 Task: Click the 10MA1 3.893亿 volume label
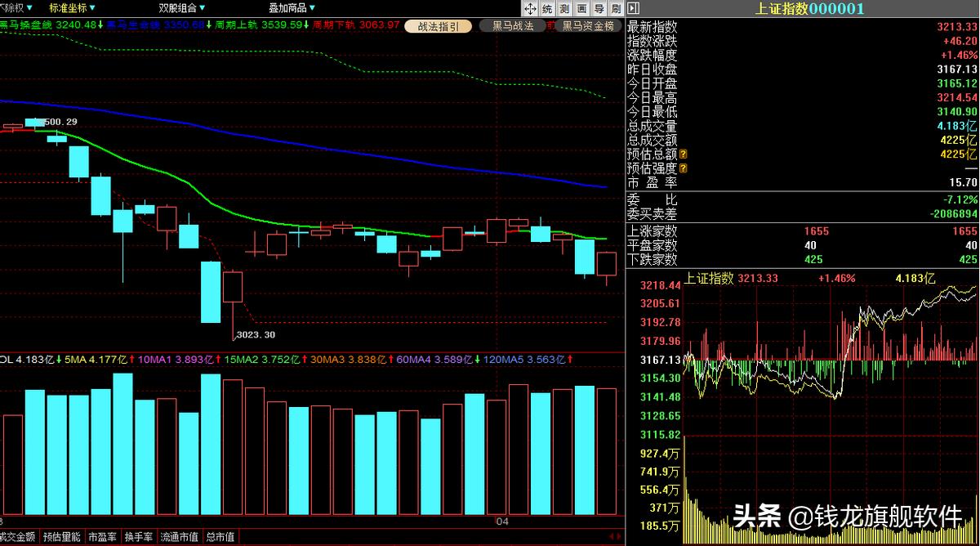[178, 359]
